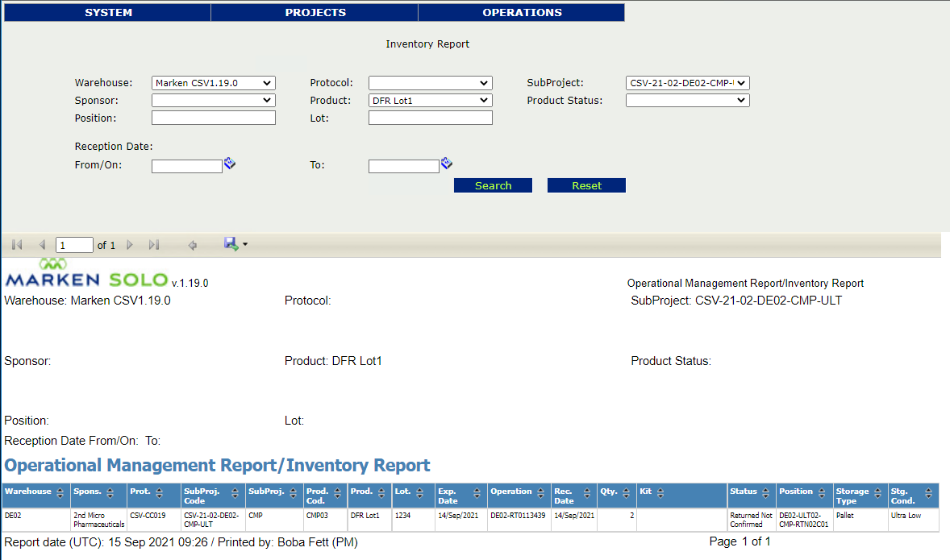Sort table by Exp. Date column

tap(477, 494)
